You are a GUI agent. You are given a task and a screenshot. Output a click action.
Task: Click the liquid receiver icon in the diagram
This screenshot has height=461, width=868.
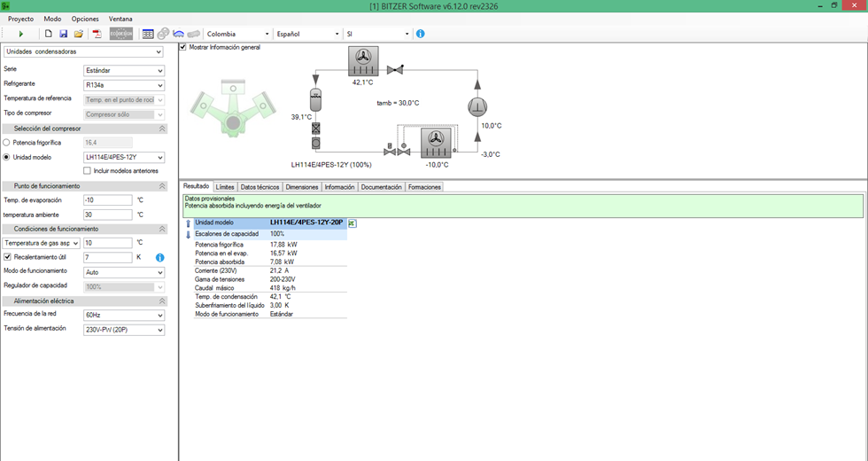click(x=315, y=99)
